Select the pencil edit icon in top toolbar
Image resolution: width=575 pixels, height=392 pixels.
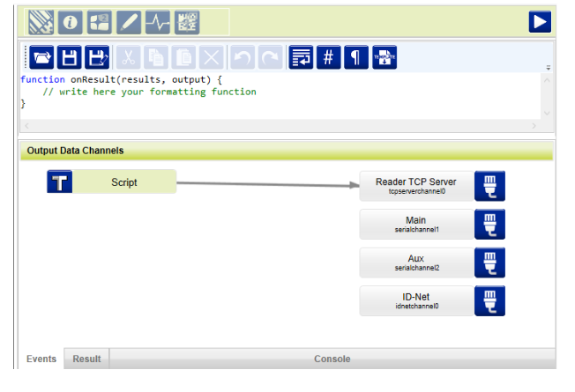tap(129, 21)
